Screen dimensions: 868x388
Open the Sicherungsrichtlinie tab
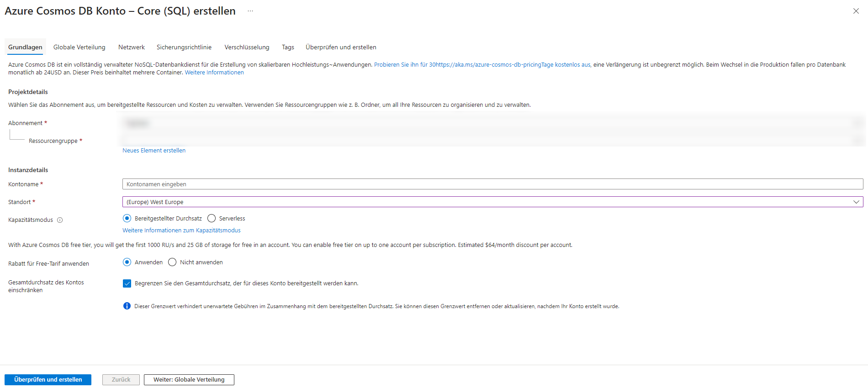pyautogui.click(x=184, y=47)
